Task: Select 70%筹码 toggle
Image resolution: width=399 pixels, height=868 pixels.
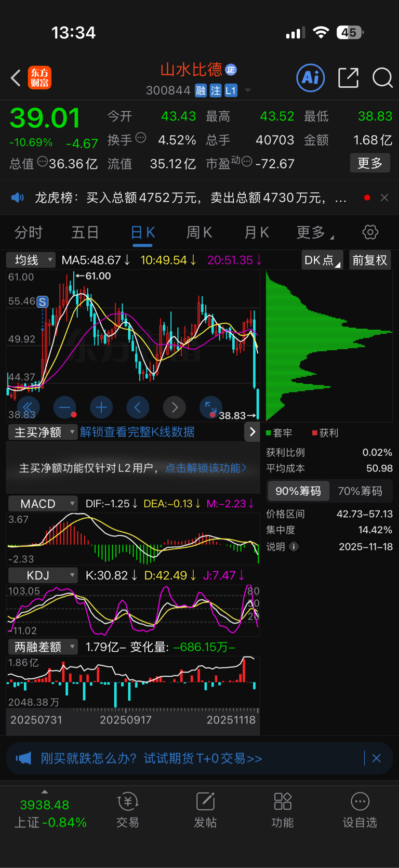Action: click(360, 491)
